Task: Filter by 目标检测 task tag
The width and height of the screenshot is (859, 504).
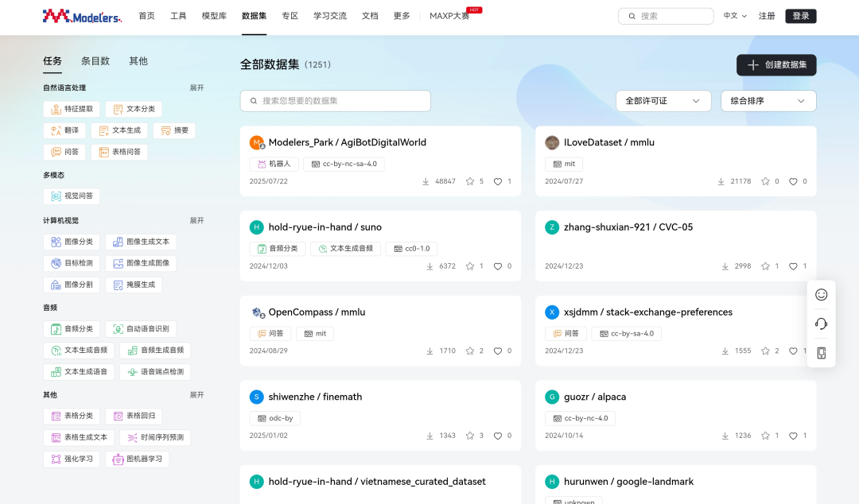Action: click(x=72, y=263)
